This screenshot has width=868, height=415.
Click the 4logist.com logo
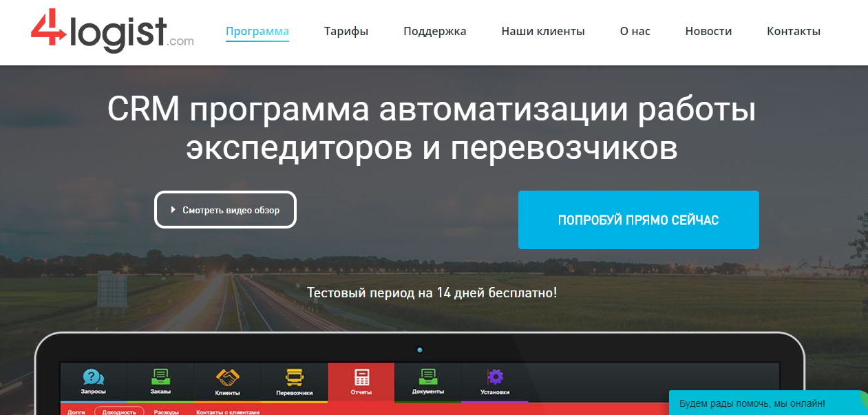click(x=112, y=32)
